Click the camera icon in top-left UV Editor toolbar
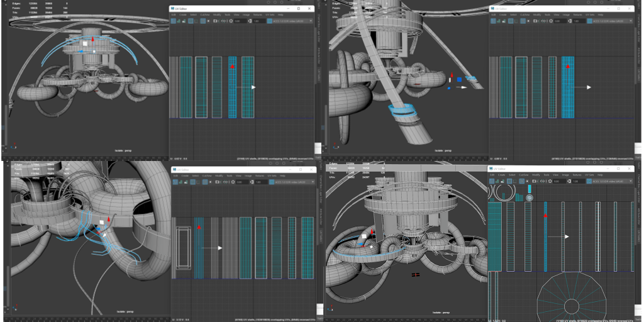The width and height of the screenshot is (644, 322). 216,21
